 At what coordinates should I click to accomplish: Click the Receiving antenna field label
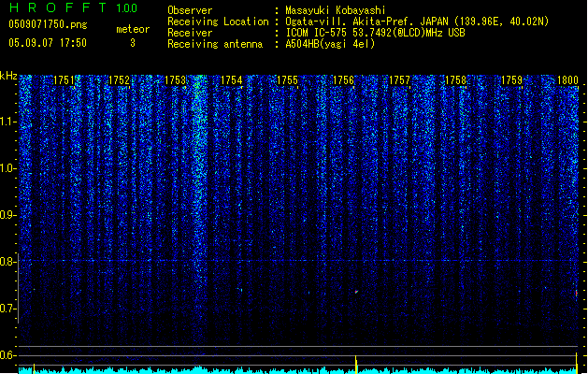tap(215, 44)
